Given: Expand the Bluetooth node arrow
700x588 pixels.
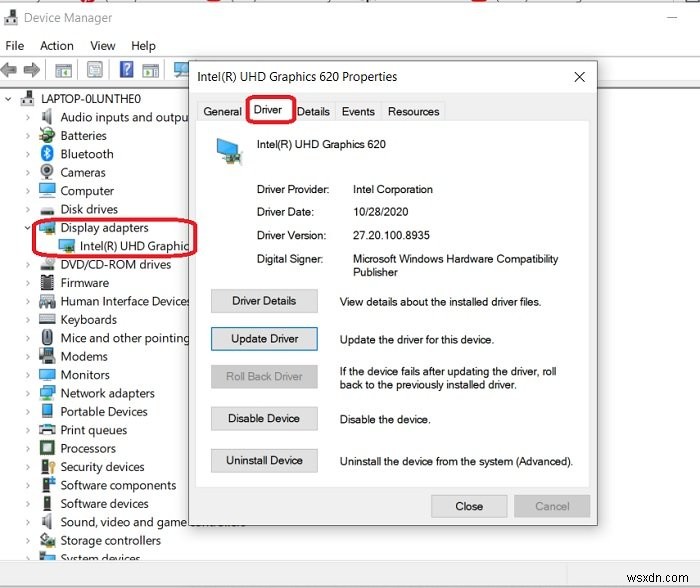Looking at the screenshot, I should click(28, 154).
